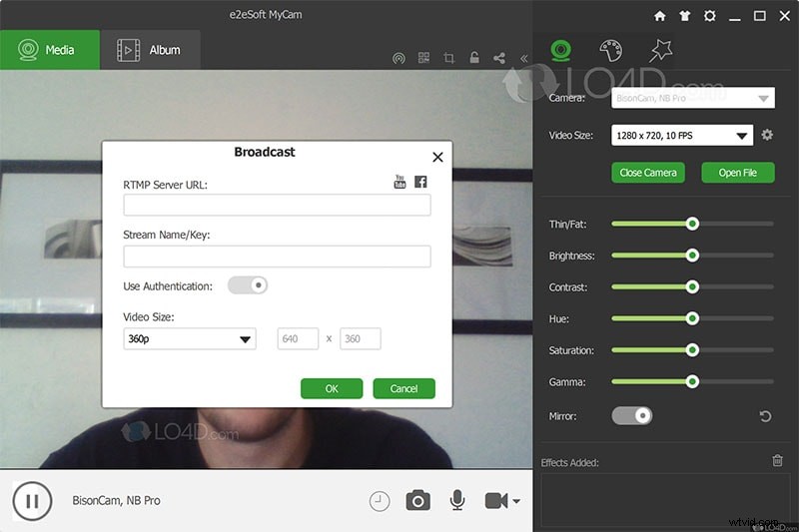Select the crop icon
Screen dimensions: 799x532
tap(448, 58)
